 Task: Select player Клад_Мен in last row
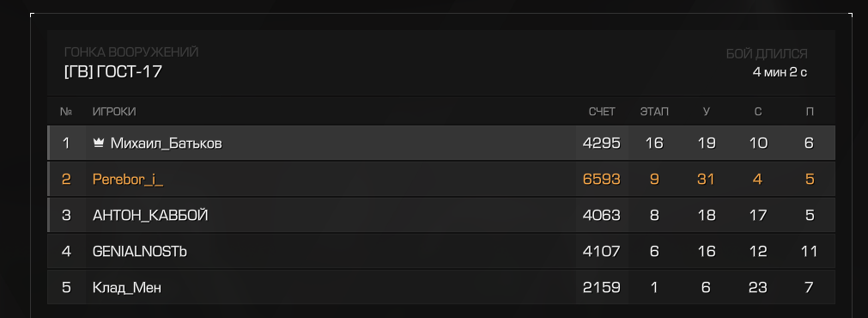[x=441, y=288]
